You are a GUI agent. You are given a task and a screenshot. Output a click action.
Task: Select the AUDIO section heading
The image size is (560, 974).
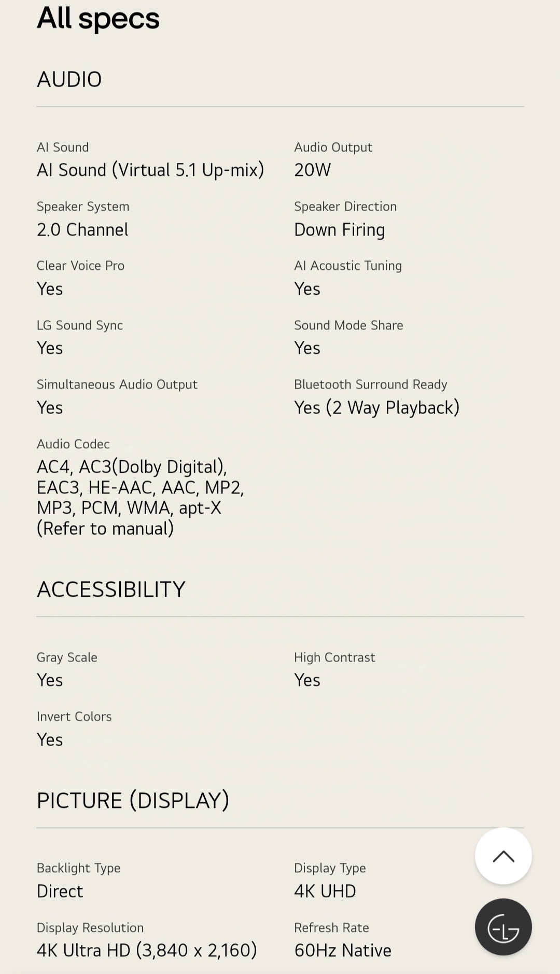coord(69,79)
